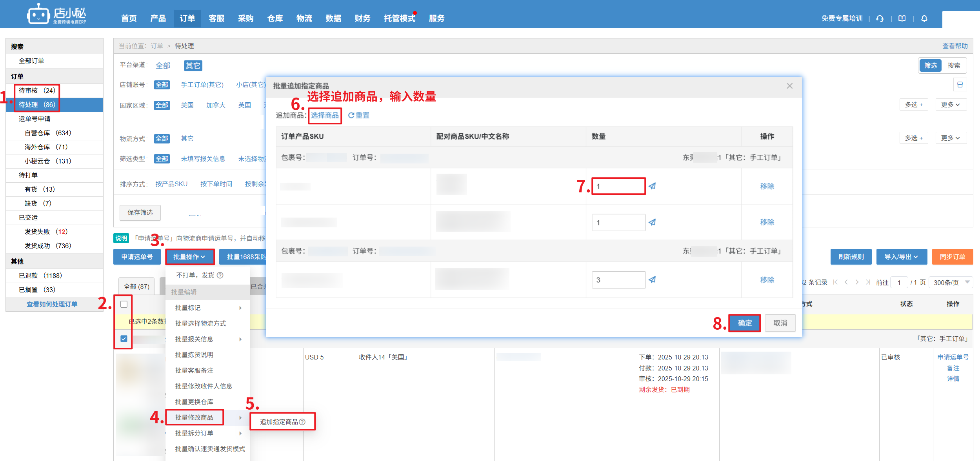Open the 仓库 top navigation menu

[x=275, y=18]
